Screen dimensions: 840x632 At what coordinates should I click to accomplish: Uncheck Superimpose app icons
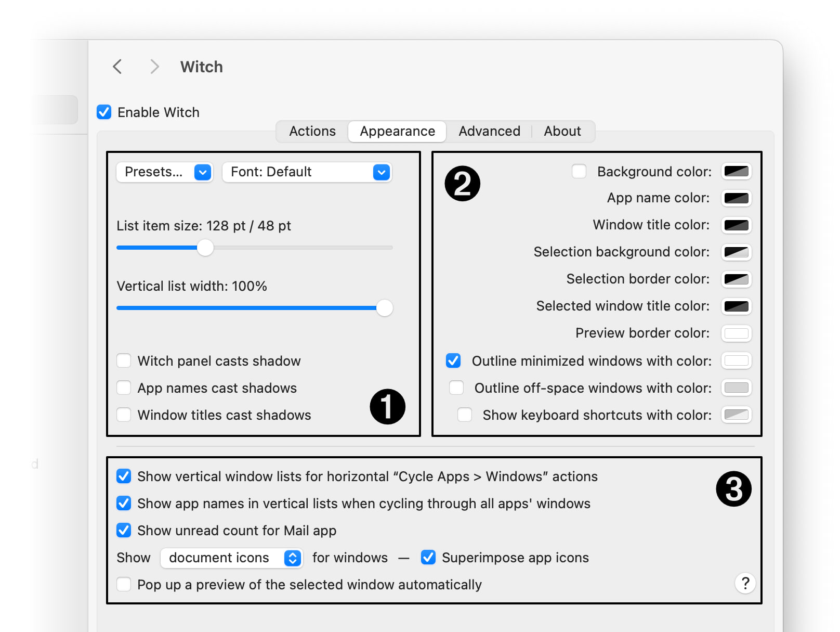tap(428, 557)
